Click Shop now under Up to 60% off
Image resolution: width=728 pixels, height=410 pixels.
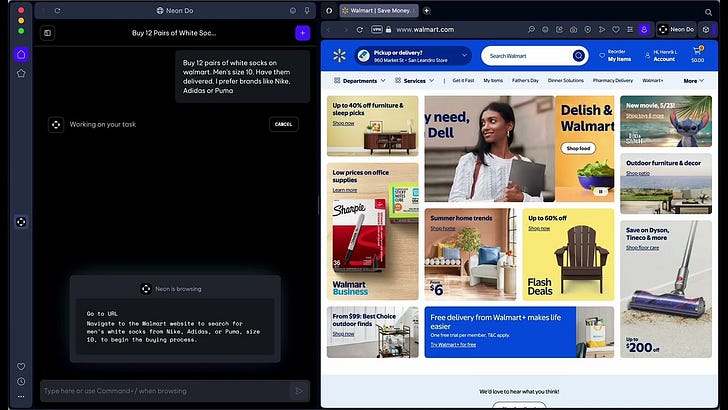539,228
